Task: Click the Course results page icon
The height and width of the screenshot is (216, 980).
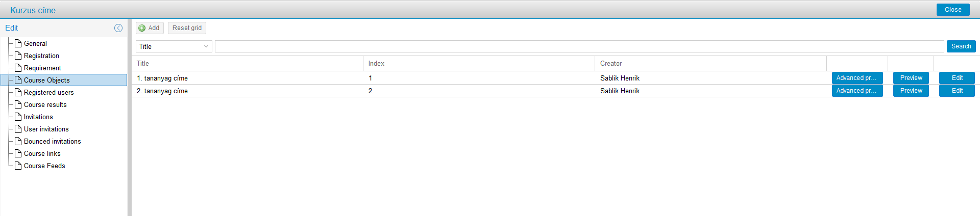Action: (x=18, y=104)
